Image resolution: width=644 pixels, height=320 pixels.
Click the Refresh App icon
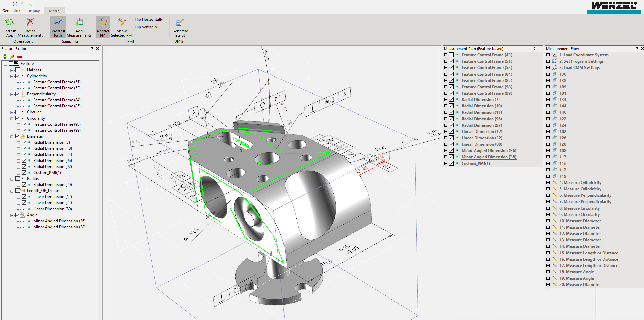(9, 22)
